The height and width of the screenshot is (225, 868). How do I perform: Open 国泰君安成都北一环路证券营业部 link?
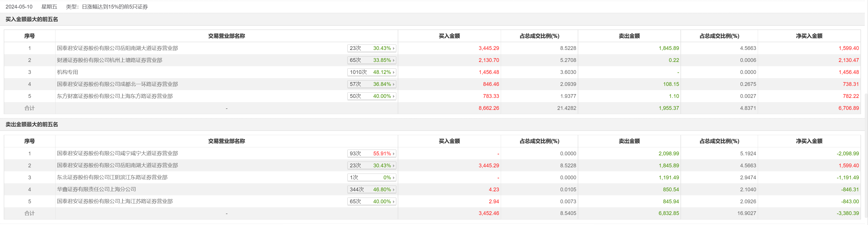117,84
